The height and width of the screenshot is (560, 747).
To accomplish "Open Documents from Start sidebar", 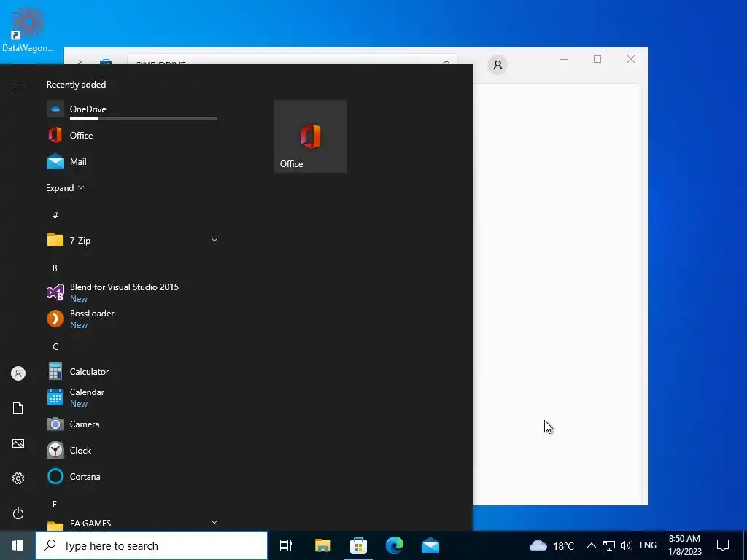I will [18, 408].
